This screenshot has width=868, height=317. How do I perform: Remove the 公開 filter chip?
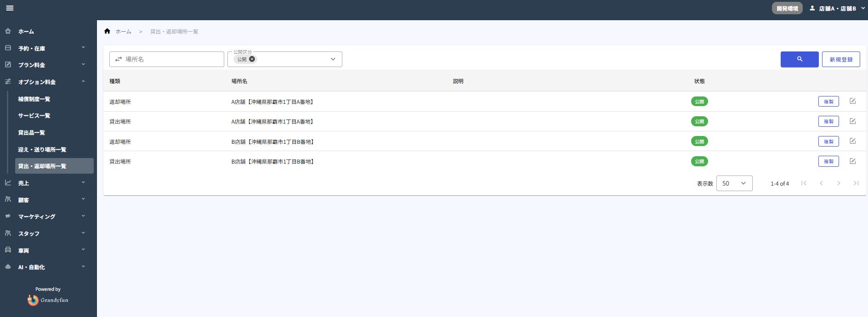pos(252,59)
